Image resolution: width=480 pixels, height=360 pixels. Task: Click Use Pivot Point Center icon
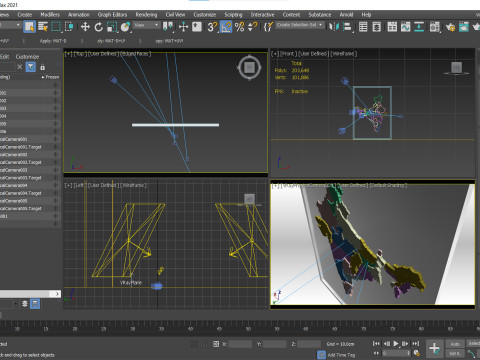coord(168,27)
